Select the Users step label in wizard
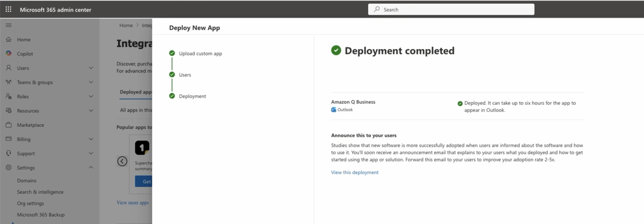Screen dimensions: 644x224 (185, 75)
